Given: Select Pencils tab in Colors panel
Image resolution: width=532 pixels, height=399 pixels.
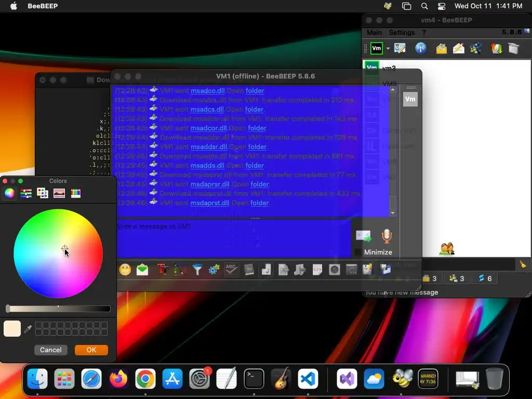Looking at the screenshot, I should [76, 193].
